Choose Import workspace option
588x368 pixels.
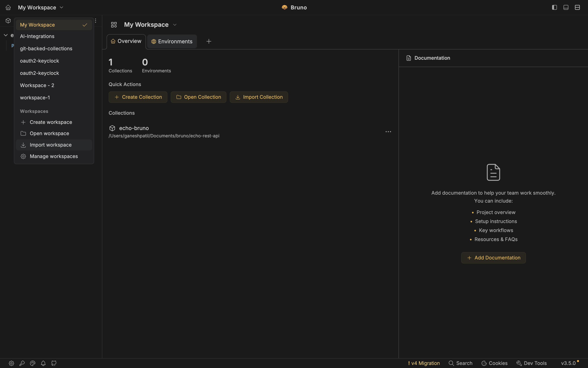point(54,145)
